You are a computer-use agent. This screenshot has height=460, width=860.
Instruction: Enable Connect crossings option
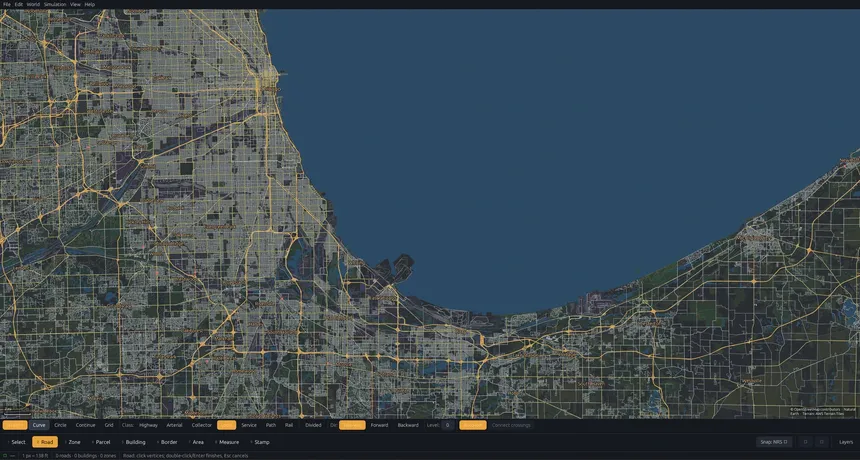tap(511, 425)
